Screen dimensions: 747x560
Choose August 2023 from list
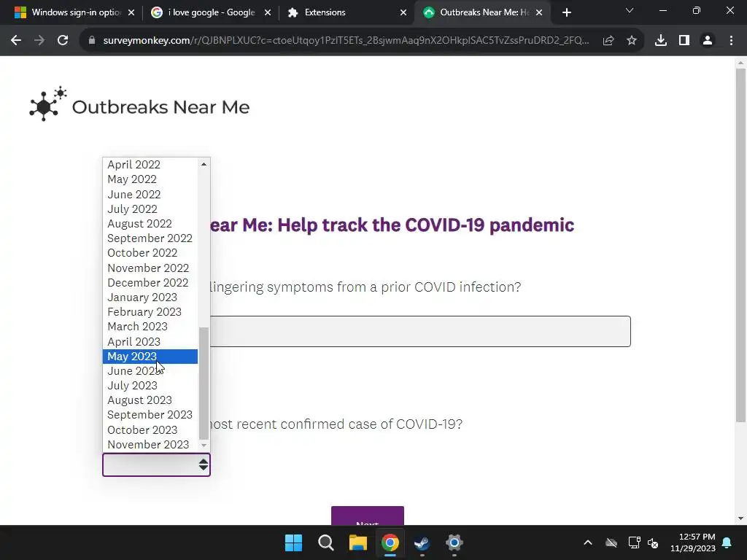coord(150,400)
